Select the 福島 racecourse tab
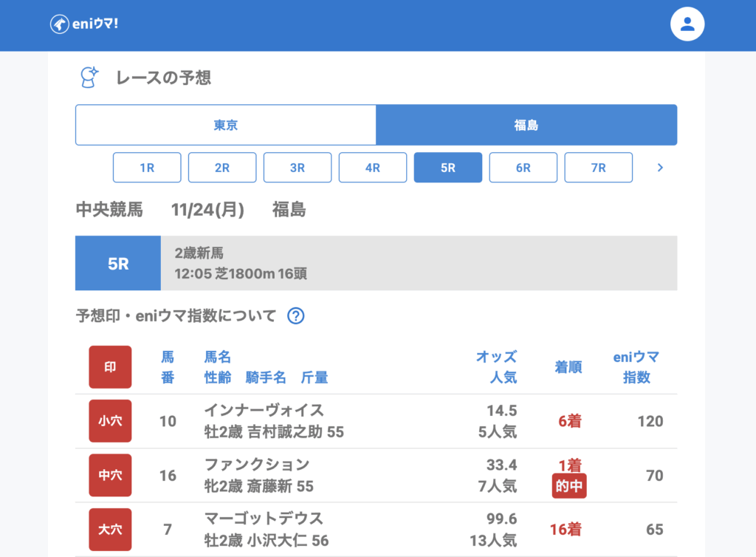 tap(526, 125)
